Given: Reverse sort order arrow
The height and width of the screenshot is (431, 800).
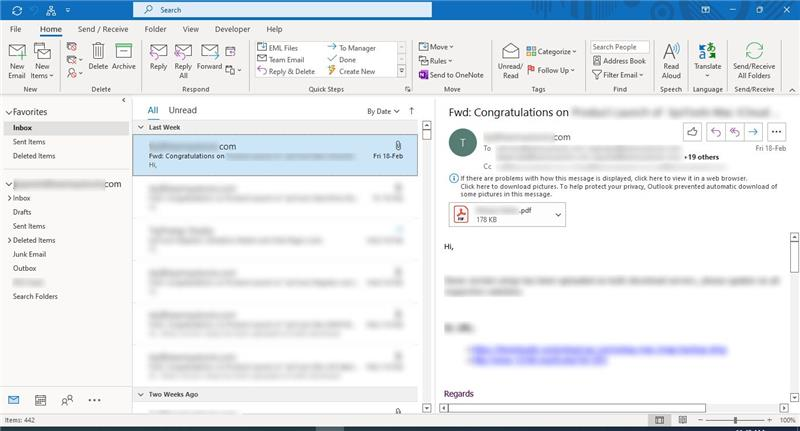Looking at the screenshot, I should [412, 111].
